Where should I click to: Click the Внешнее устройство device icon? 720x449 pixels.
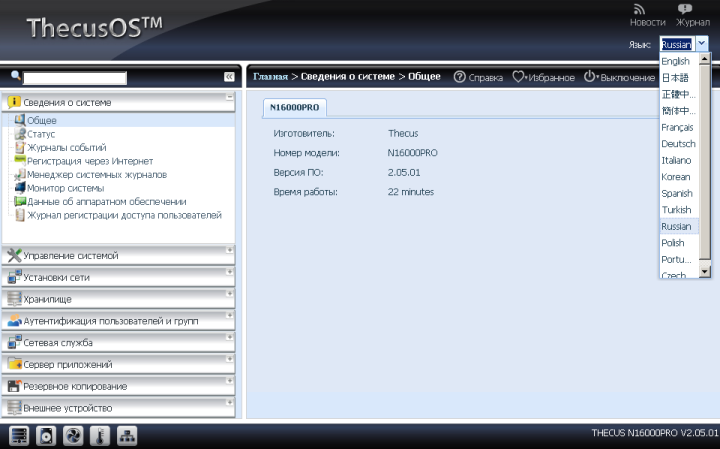point(14,408)
